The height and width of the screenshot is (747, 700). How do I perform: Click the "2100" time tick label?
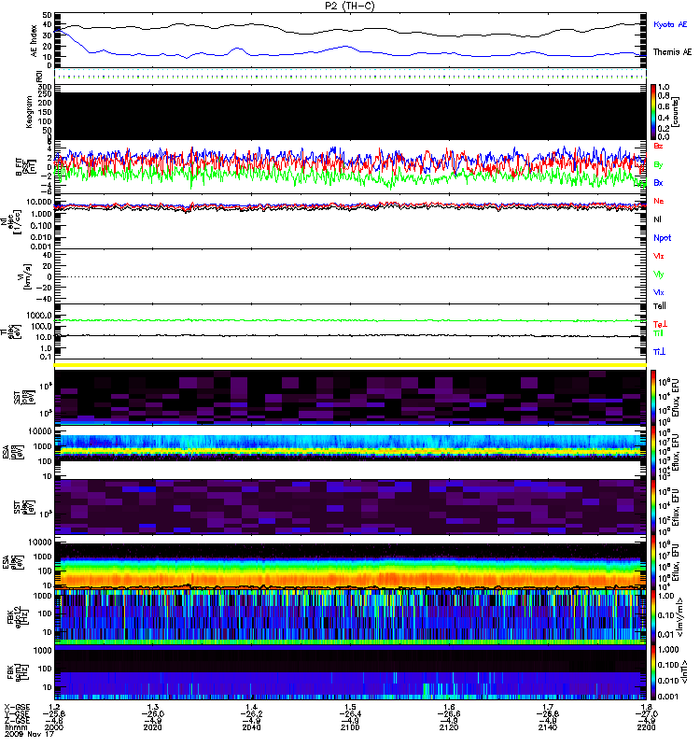(x=350, y=727)
